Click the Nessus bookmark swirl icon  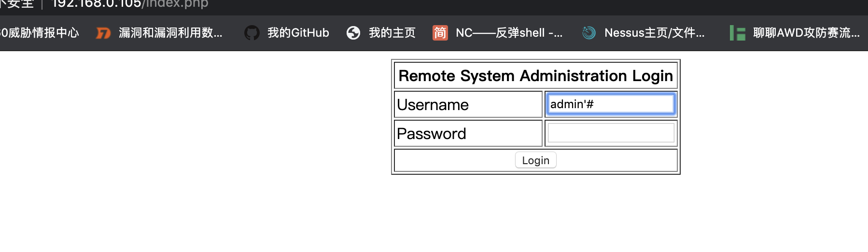(588, 33)
